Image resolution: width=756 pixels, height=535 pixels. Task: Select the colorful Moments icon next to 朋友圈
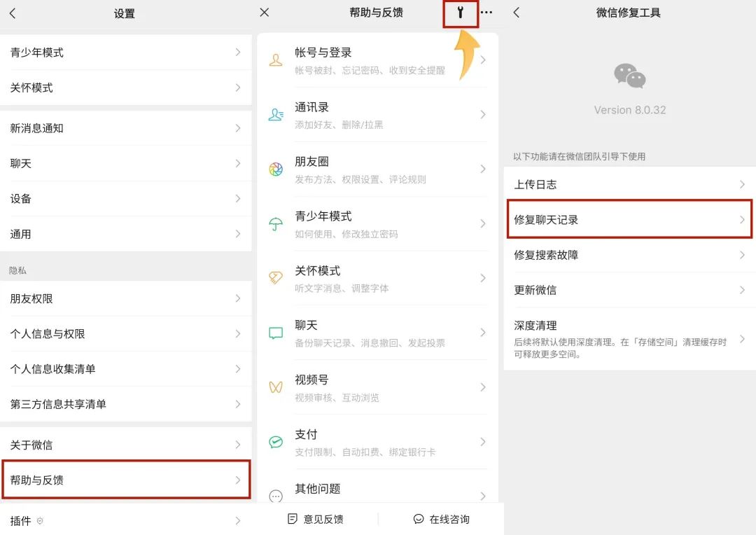click(276, 169)
